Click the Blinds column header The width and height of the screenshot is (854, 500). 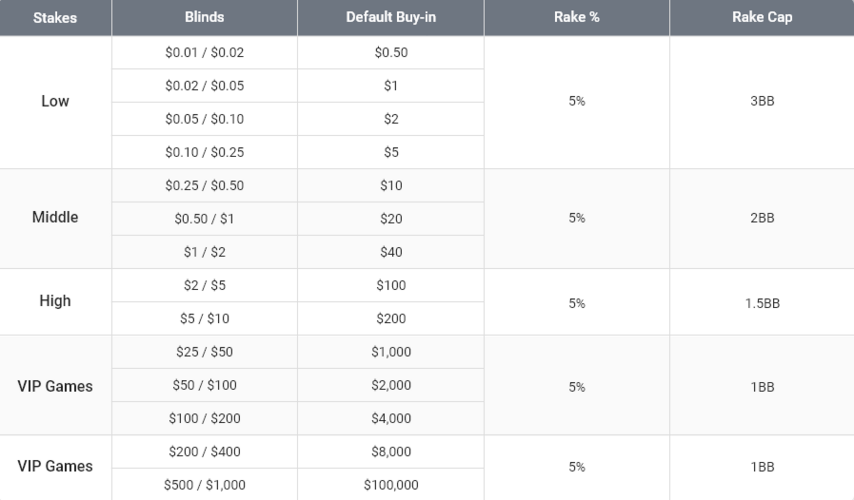(x=204, y=17)
